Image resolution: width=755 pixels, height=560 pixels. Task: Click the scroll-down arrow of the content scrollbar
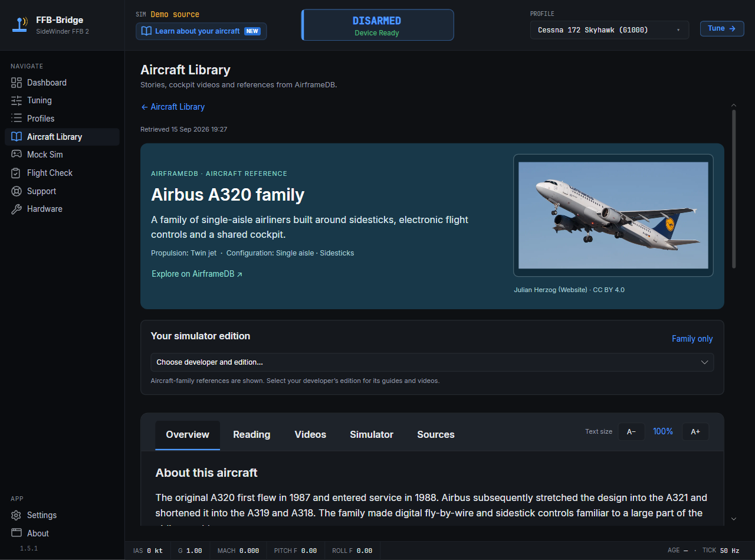pyautogui.click(x=734, y=519)
